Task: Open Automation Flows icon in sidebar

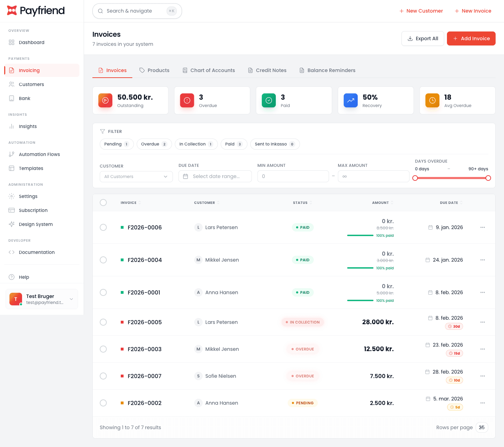Action: [x=12, y=154]
